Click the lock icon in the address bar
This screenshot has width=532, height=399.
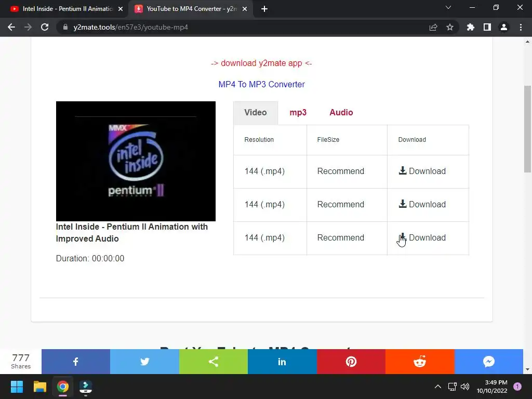[x=65, y=27]
